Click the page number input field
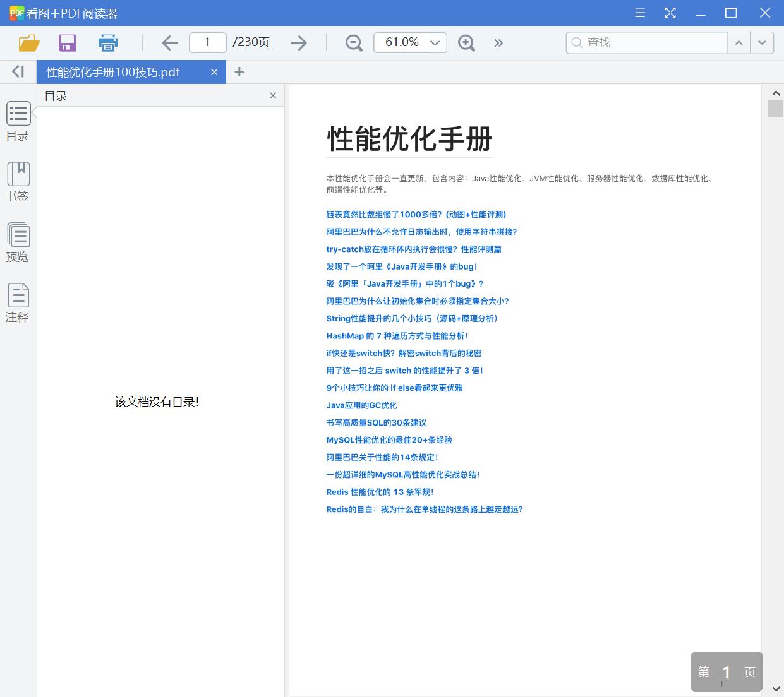 (208, 42)
